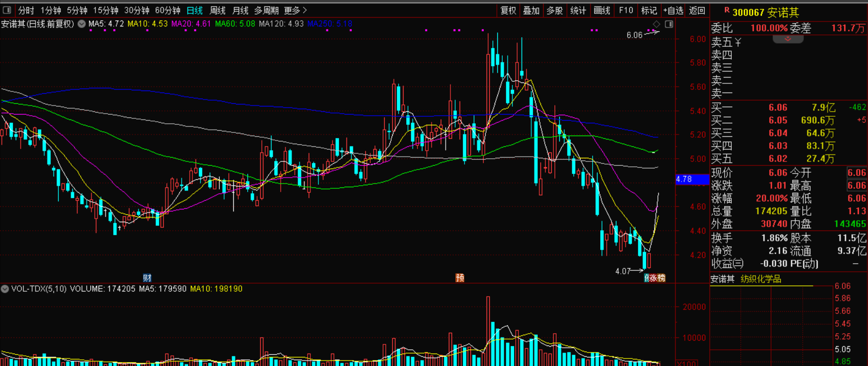The width and height of the screenshot is (868, 366).
Task: Open F10 company information
Action: point(626,10)
